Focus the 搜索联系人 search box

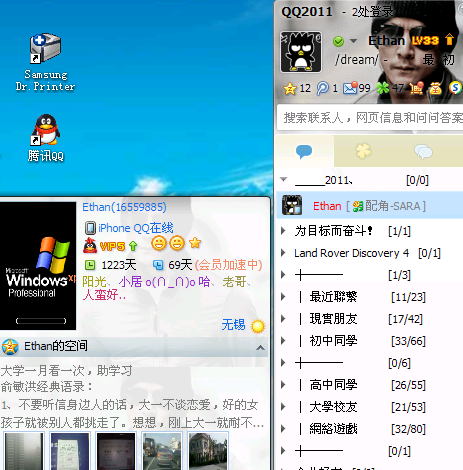coord(370,118)
